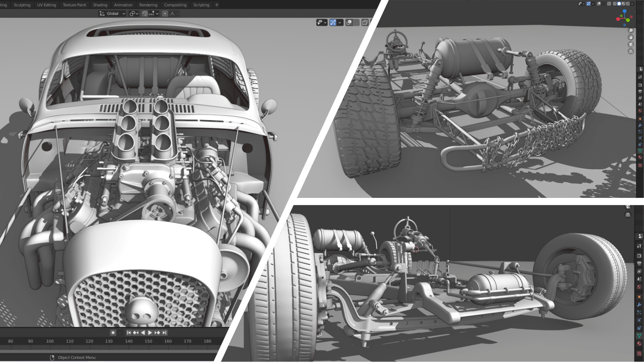
Task: Toggle perspective/orthographic in bottom-right viewport
Action: [x=628, y=215]
